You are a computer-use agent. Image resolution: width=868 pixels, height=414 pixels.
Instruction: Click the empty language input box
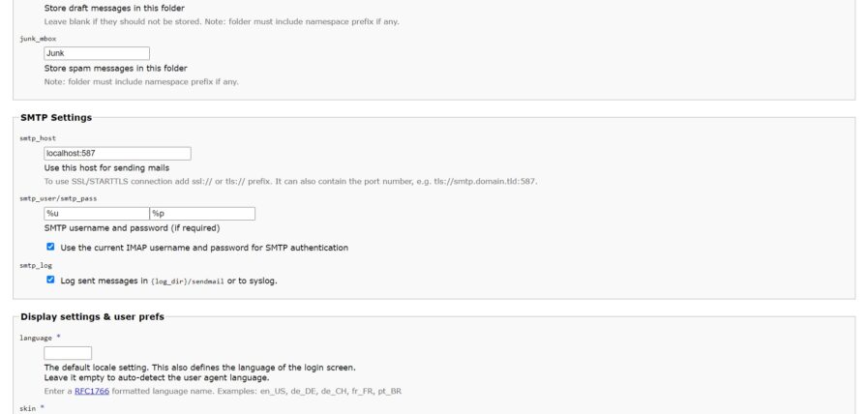pyautogui.click(x=68, y=353)
